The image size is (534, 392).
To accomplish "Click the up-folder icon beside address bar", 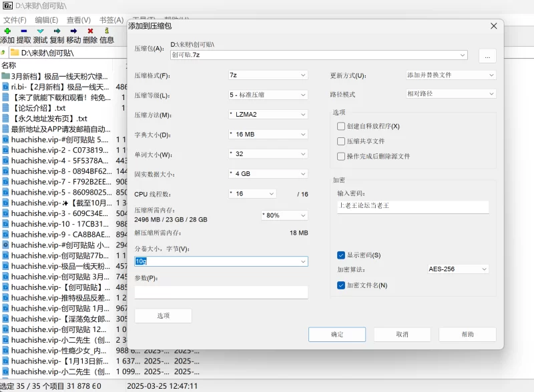I will 3,52.
